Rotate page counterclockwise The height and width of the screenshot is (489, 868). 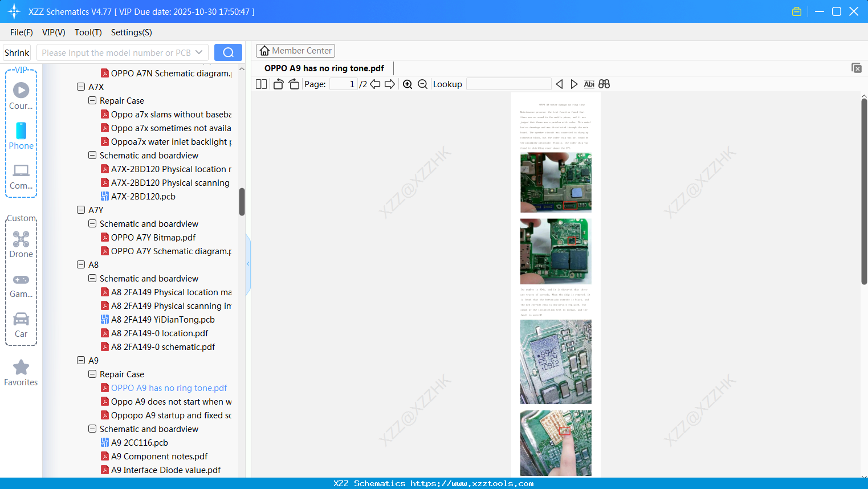click(278, 84)
